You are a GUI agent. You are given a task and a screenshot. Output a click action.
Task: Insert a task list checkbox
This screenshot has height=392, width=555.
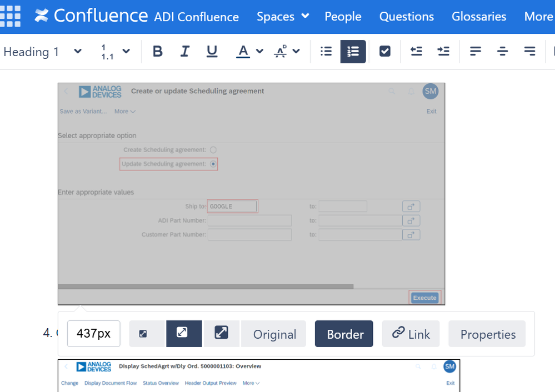pyautogui.click(x=385, y=52)
